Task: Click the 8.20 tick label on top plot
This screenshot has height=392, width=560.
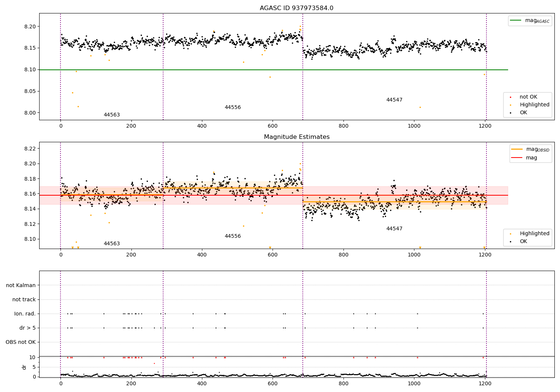Action: (30, 27)
